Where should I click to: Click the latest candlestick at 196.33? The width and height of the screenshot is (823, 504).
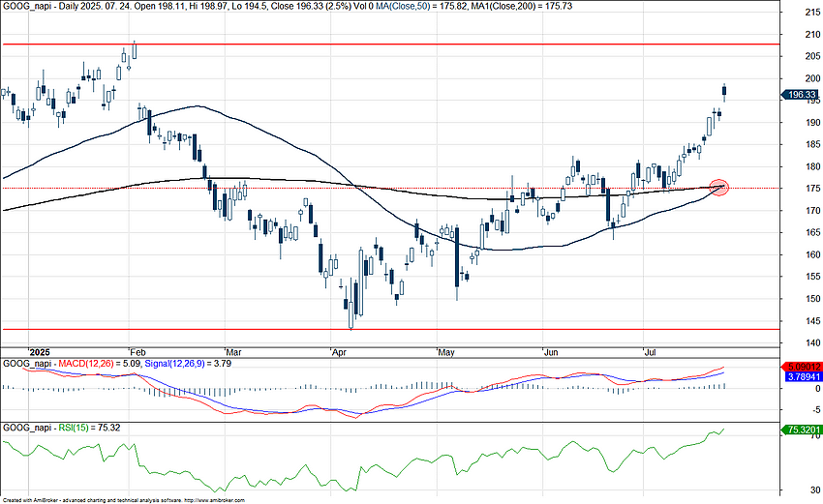click(x=724, y=92)
